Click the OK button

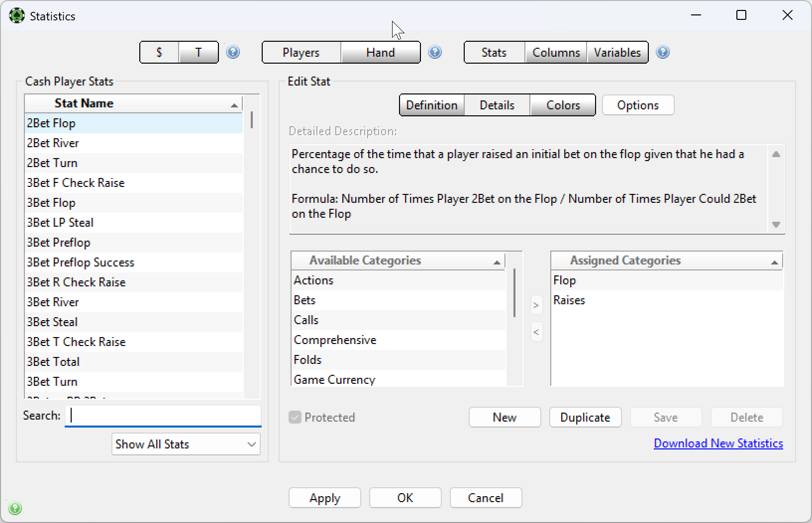point(405,498)
